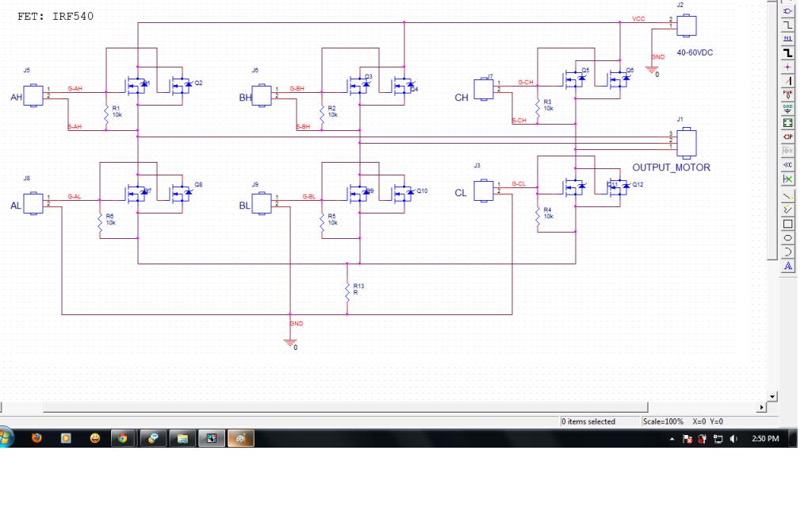The height and width of the screenshot is (508, 812).
Task: Click the network tray icon
Action: click(718, 439)
